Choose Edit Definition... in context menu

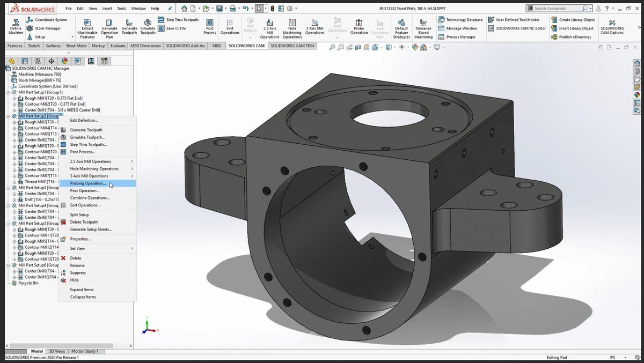pyautogui.click(x=97, y=121)
